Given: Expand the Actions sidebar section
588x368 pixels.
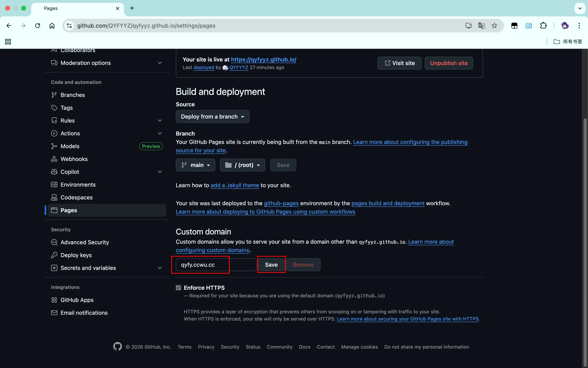Looking at the screenshot, I should tap(160, 133).
